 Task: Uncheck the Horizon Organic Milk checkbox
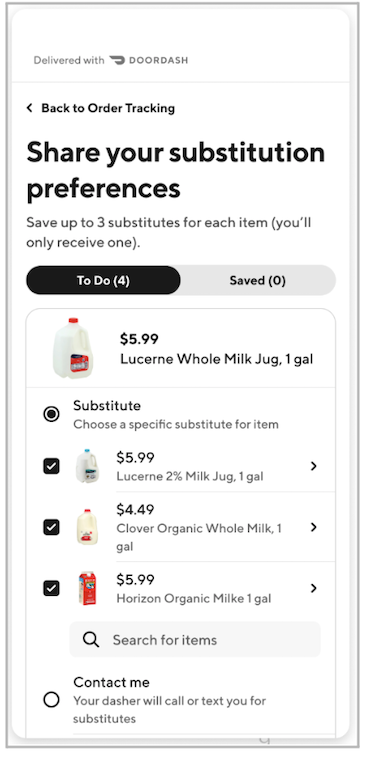click(51, 589)
